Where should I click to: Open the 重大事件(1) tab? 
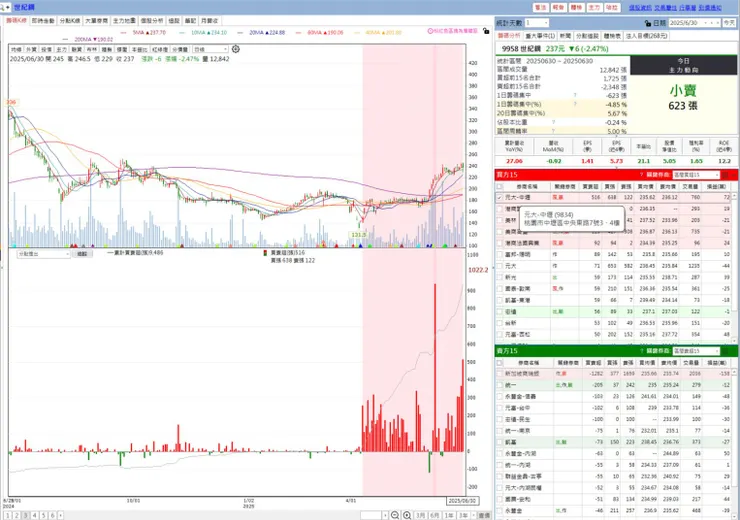540,36
